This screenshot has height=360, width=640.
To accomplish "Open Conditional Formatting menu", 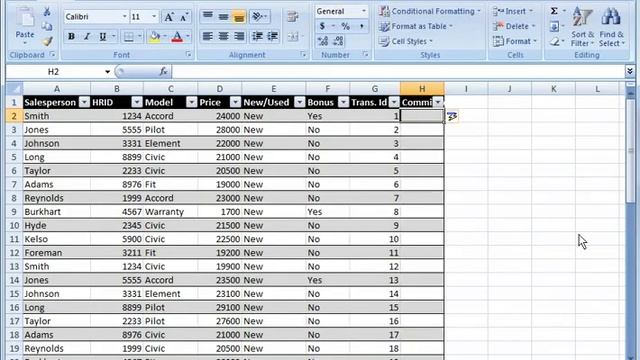I will click(430, 11).
